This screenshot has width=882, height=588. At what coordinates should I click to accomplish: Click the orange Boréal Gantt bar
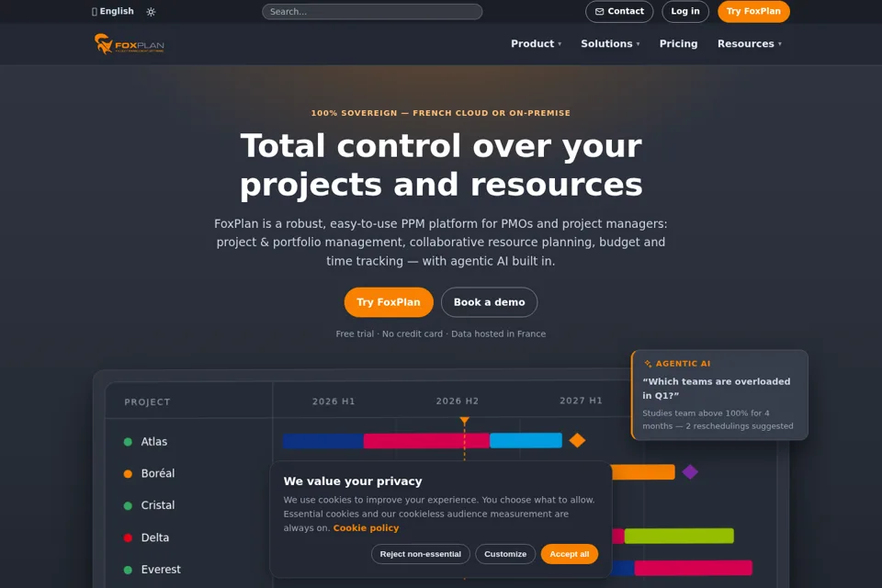click(x=643, y=472)
